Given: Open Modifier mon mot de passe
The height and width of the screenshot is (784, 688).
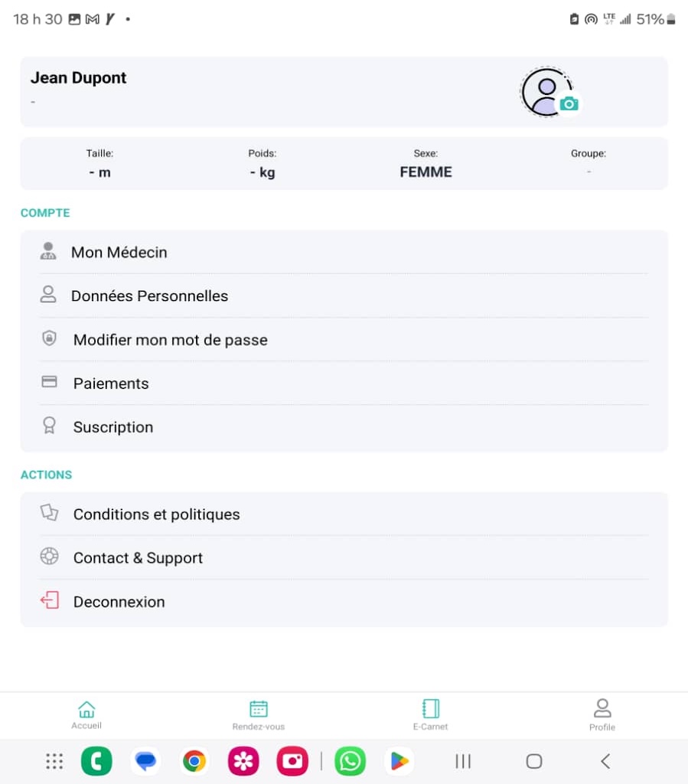Looking at the screenshot, I should 171,340.
